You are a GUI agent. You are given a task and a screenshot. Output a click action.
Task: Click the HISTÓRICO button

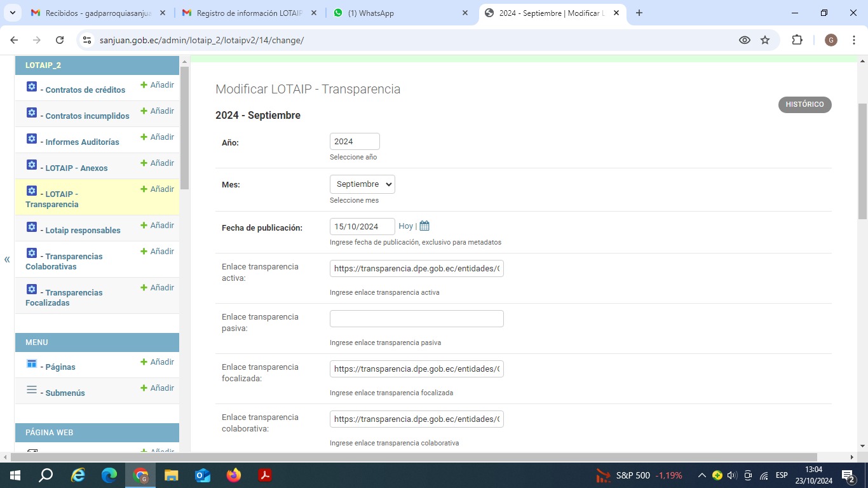804,105
